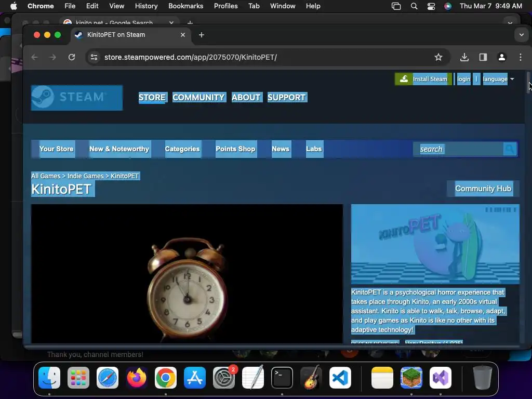This screenshot has height=399, width=532.
Task: Click Install Steam button
Action: click(423, 79)
